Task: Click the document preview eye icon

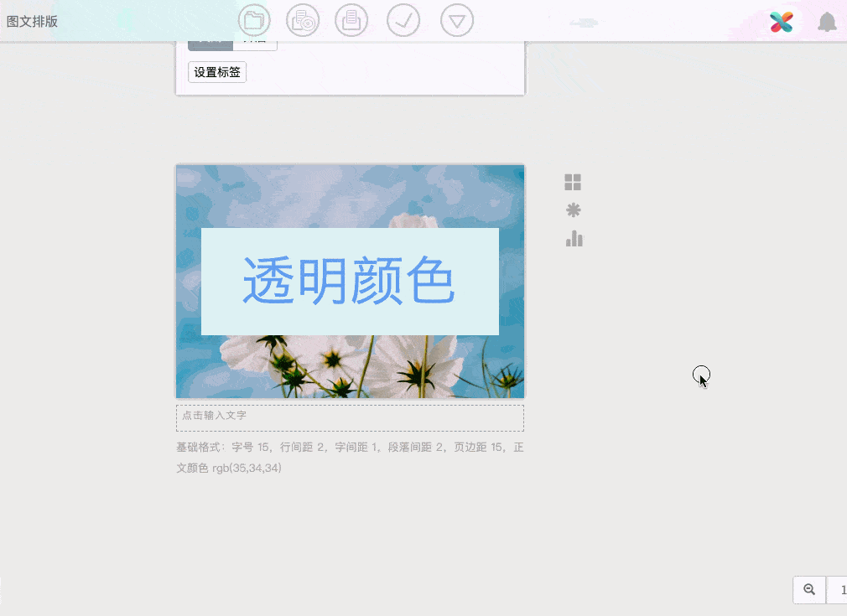Action: 303,21
